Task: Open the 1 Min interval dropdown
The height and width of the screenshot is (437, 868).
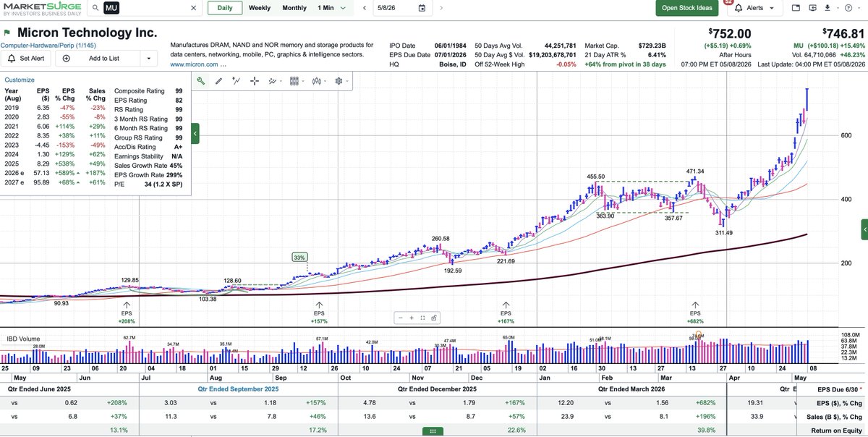Action: 331,8
